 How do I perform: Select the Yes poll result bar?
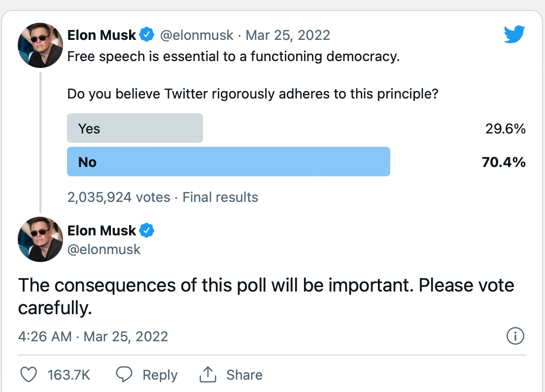(135, 128)
